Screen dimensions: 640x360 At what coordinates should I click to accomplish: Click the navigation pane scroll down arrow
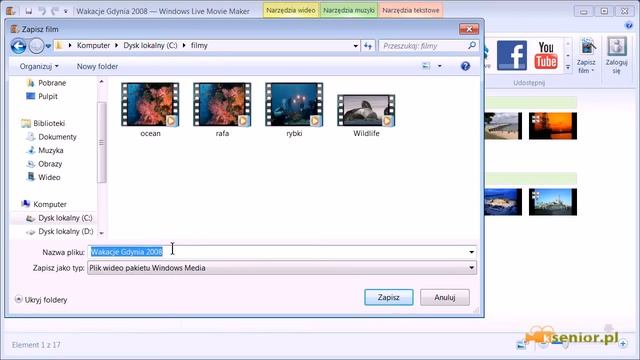pos(102,233)
